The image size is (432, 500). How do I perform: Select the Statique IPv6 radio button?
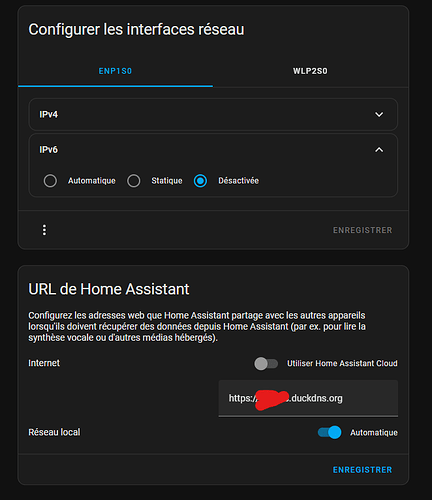tap(134, 181)
